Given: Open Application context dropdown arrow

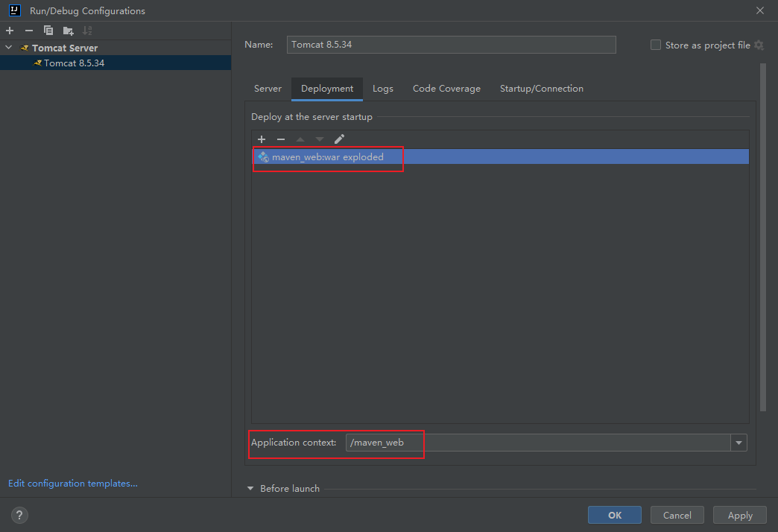Looking at the screenshot, I should 739,443.
